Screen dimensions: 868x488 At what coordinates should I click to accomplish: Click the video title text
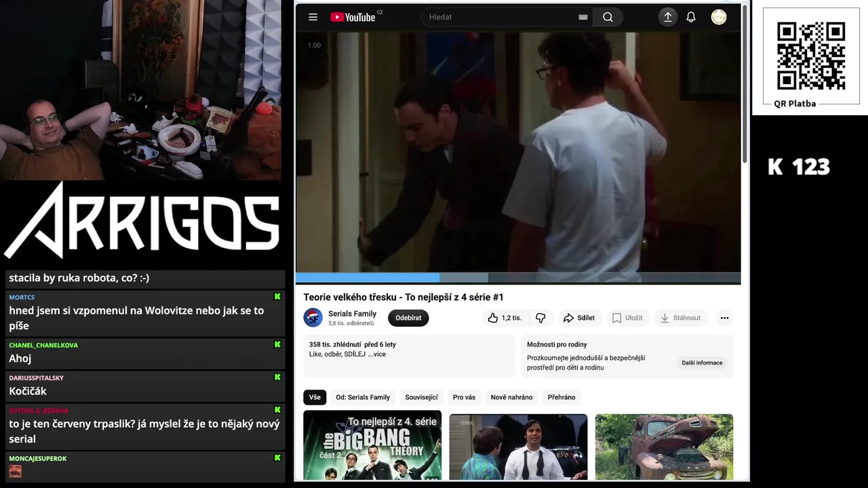coord(403,297)
